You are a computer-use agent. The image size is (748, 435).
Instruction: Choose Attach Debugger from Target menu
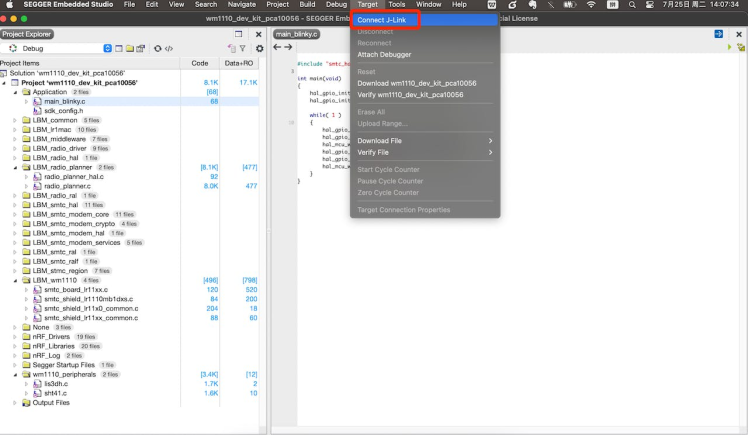point(384,53)
